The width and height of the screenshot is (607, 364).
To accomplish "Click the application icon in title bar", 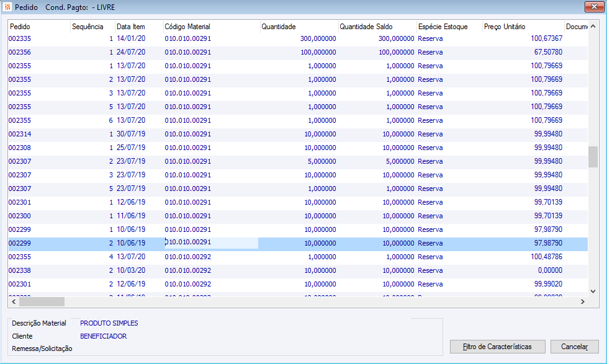I will (7, 7).
